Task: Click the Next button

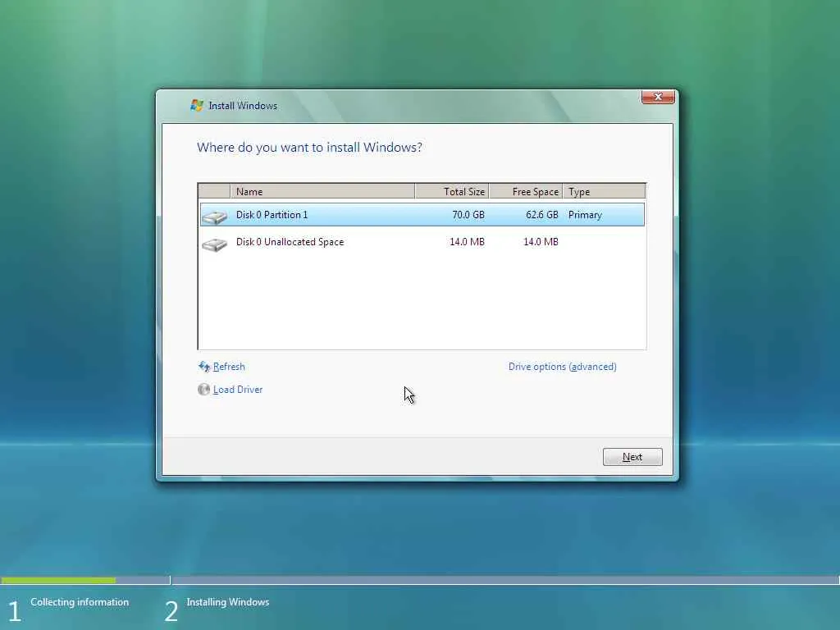Action: [x=632, y=457]
